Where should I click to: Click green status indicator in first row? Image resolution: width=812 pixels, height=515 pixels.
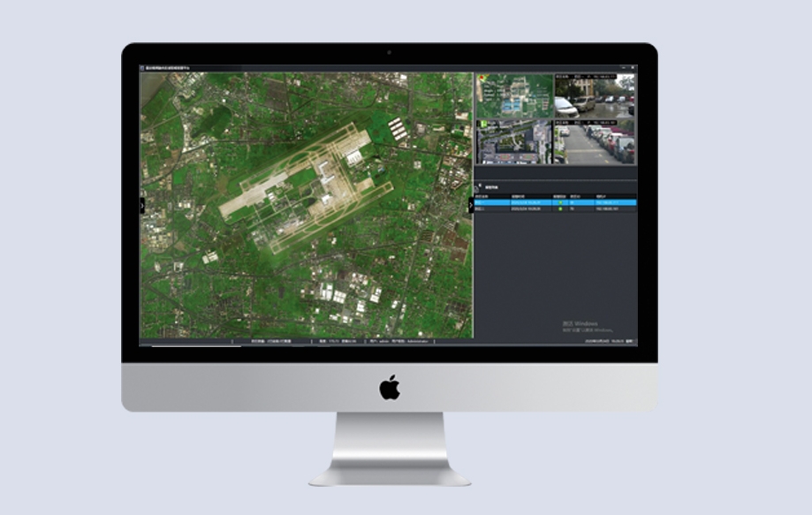[x=559, y=202]
